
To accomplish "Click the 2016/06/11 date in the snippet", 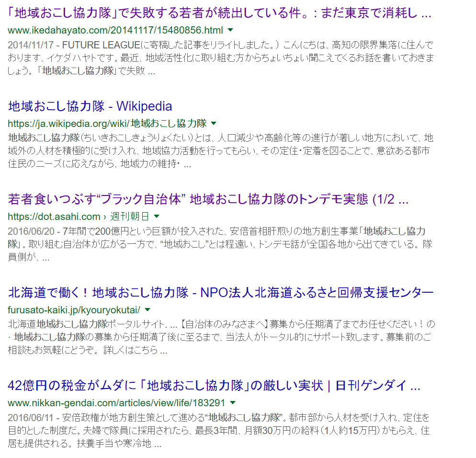I will [x=31, y=418].
